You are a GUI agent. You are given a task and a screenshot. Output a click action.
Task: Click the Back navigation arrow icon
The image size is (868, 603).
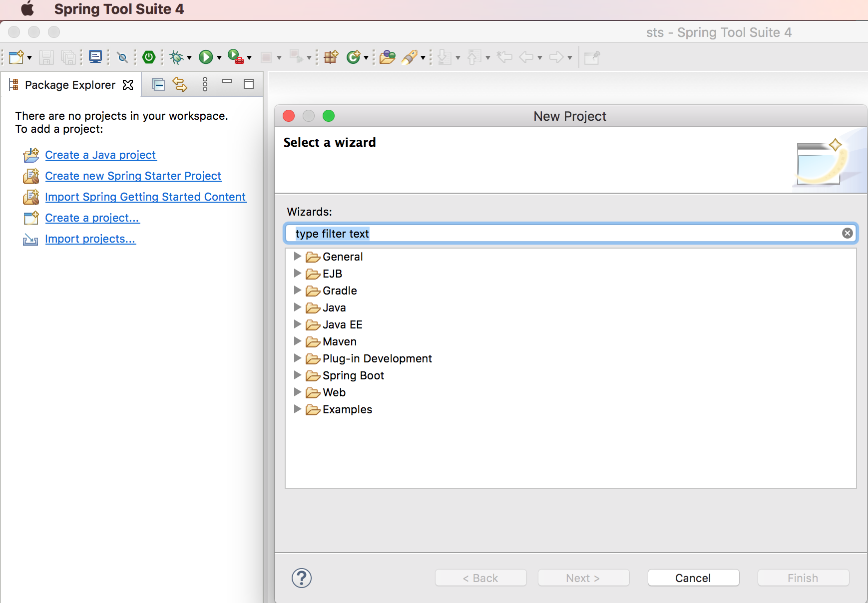click(x=526, y=57)
